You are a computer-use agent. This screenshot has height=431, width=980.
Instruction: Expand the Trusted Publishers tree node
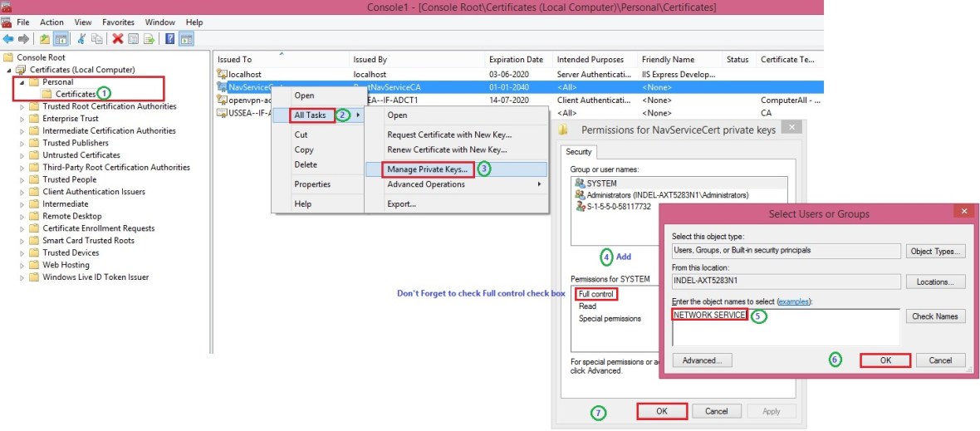(x=22, y=143)
